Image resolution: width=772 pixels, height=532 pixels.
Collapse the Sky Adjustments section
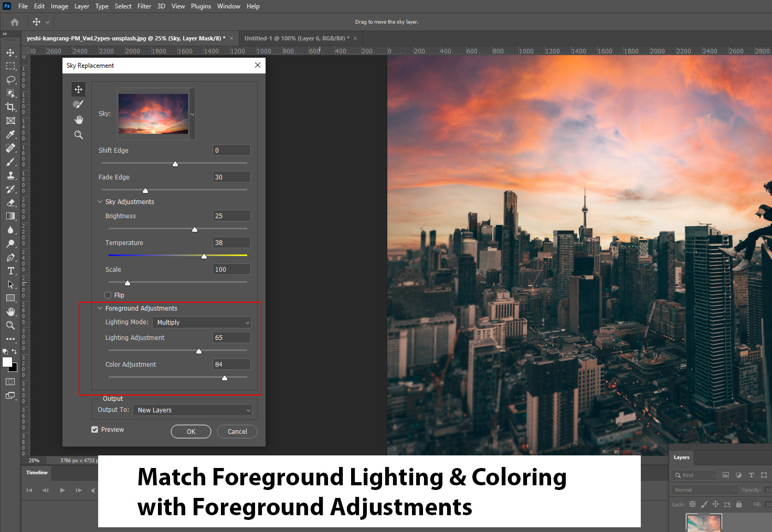[100, 202]
